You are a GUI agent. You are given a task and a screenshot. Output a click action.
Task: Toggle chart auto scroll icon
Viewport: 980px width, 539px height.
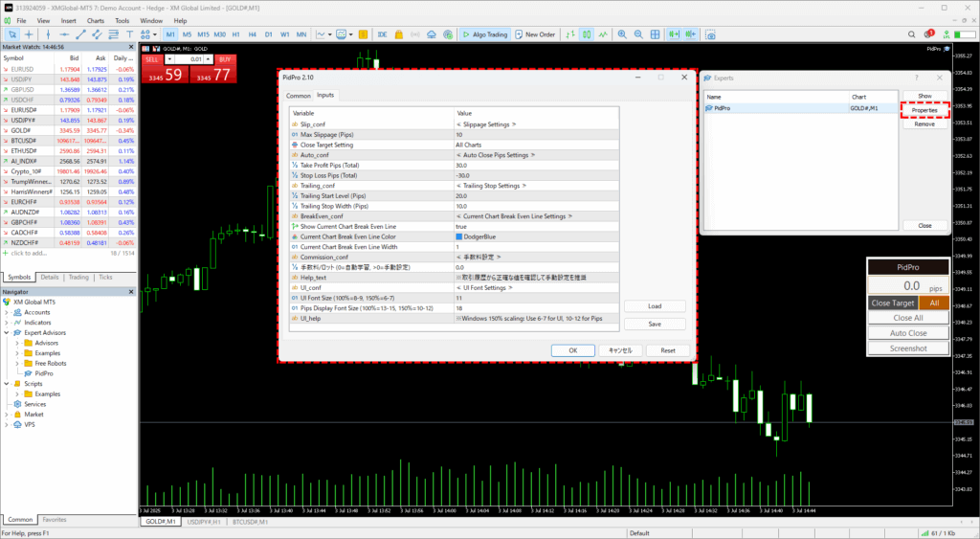pyautogui.click(x=674, y=34)
